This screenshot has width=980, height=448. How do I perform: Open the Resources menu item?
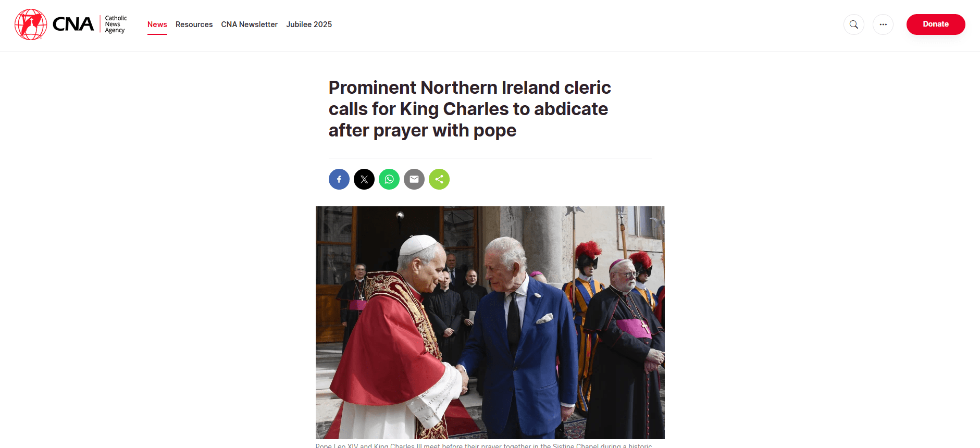coord(194,24)
